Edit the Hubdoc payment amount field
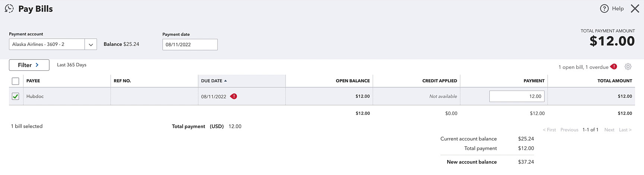The width and height of the screenshot is (644, 175). tap(517, 96)
